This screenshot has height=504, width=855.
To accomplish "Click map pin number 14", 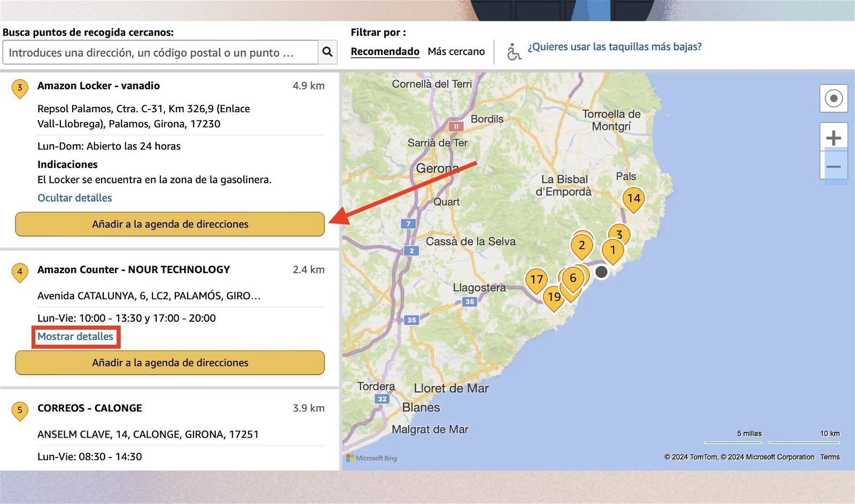I will [x=634, y=200].
